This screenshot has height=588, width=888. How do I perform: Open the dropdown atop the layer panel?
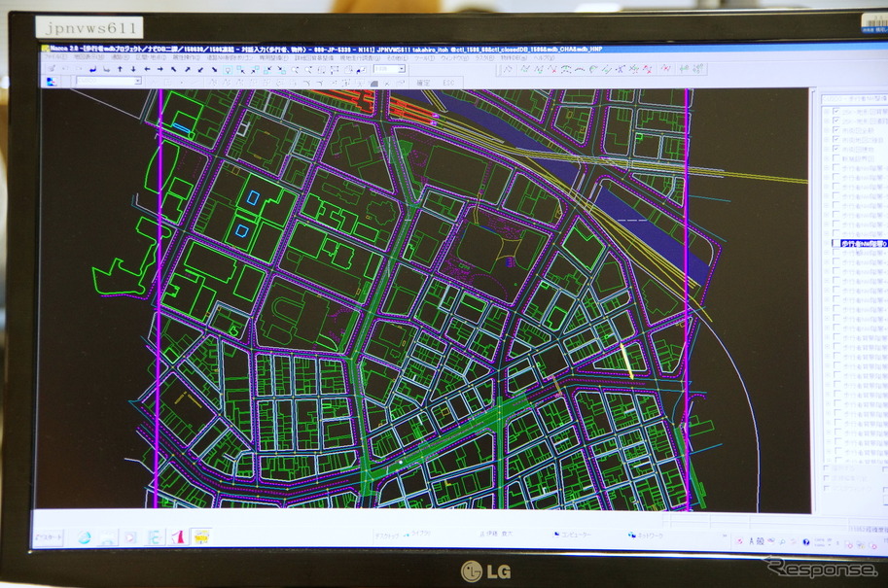pyautogui.click(x=854, y=98)
